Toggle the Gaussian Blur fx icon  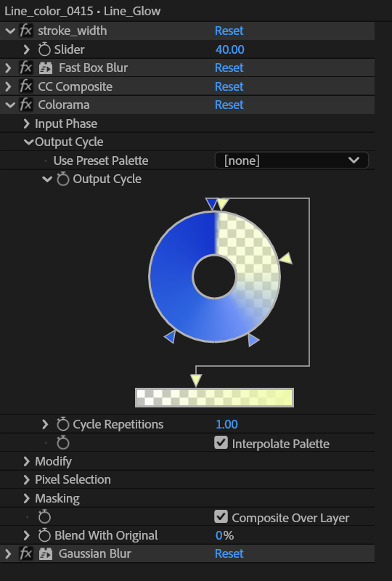coord(26,553)
